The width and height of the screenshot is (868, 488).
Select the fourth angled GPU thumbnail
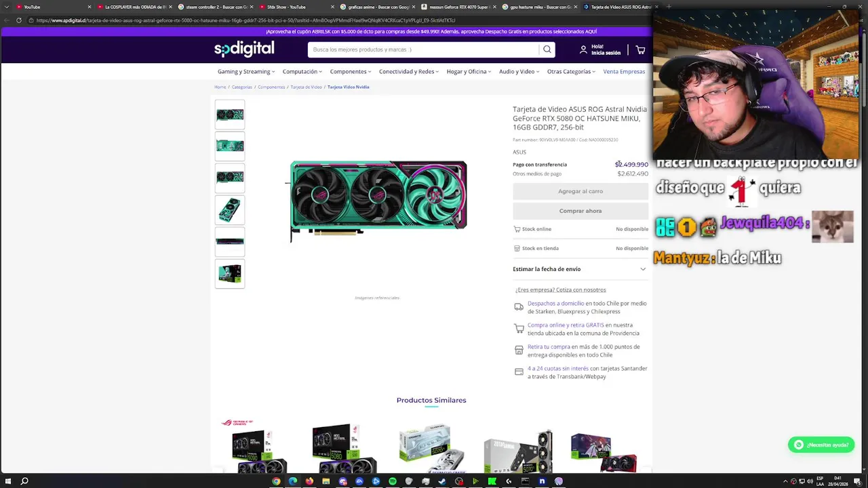[x=230, y=210]
